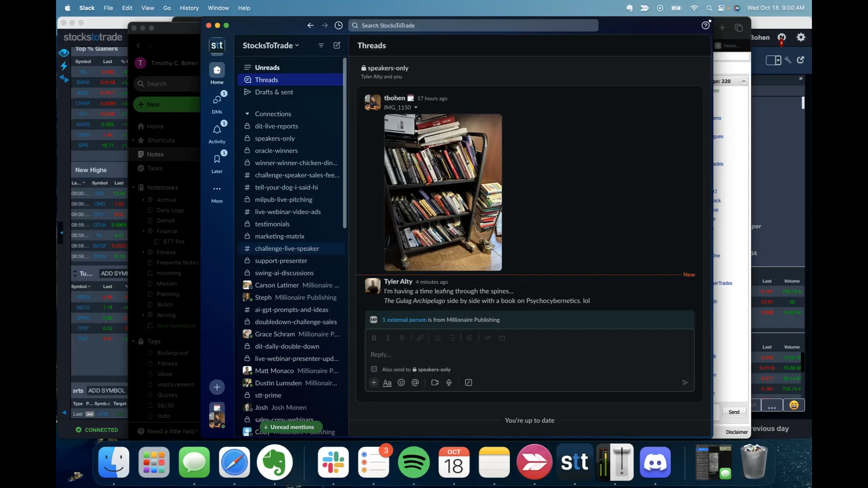This screenshot has width=868, height=488.
Task: Click the compose new message icon
Action: [337, 45]
